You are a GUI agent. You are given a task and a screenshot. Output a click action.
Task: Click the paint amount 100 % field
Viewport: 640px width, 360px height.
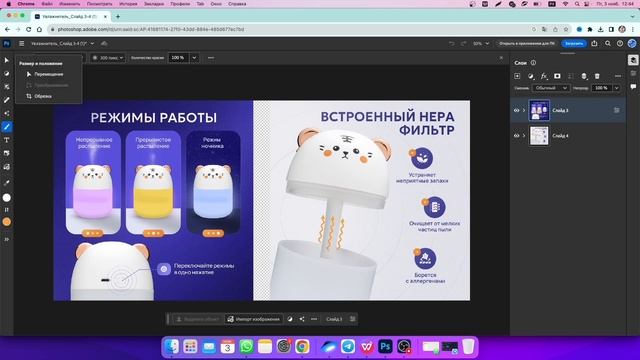178,58
